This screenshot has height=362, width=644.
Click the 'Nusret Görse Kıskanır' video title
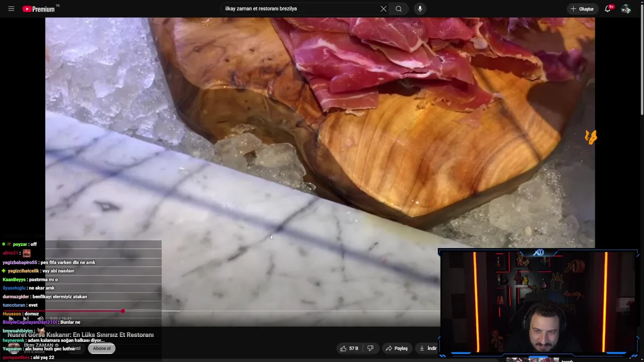point(80,334)
